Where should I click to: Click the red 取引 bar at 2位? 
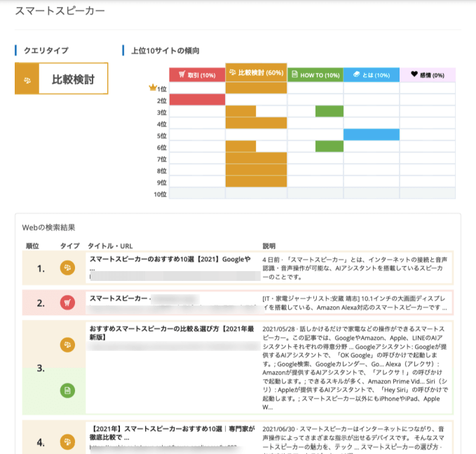coord(197,99)
